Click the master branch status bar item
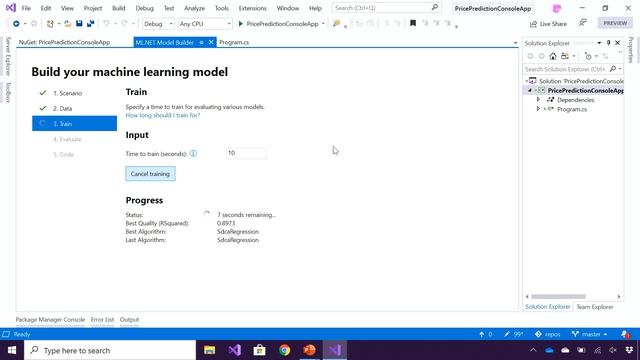Screen dimensions: 640x360 coord(589,334)
